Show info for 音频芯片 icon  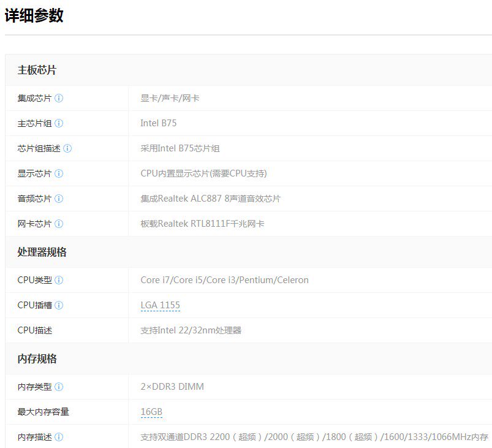coord(59,199)
